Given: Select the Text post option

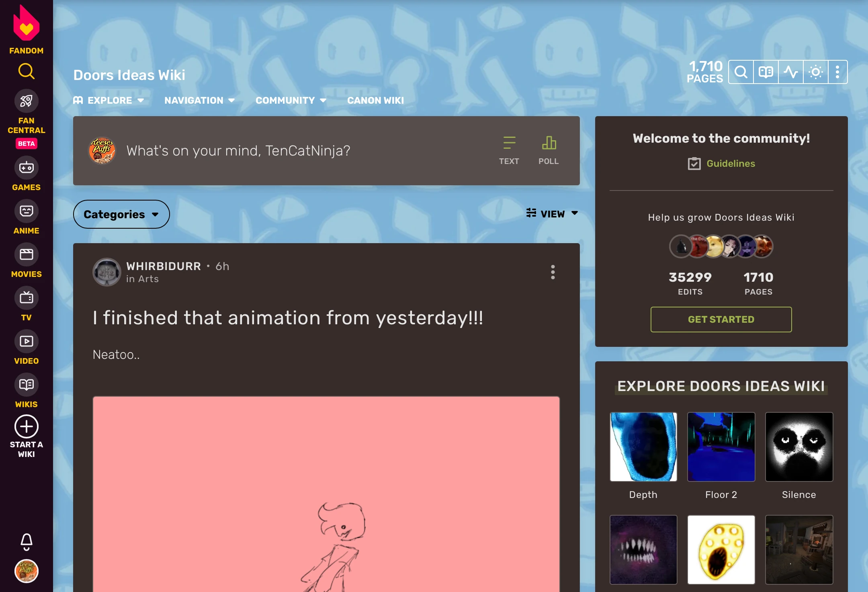Looking at the screenshot, I should [x=509, y=150].
